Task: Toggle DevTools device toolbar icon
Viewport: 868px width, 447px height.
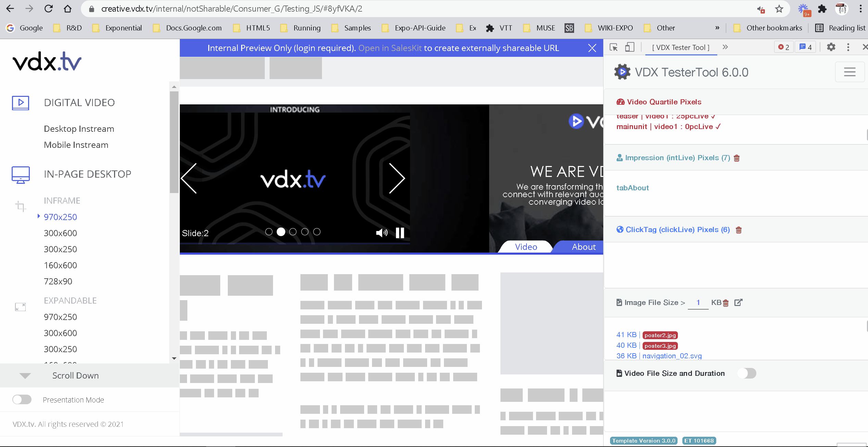Action: 630,47
